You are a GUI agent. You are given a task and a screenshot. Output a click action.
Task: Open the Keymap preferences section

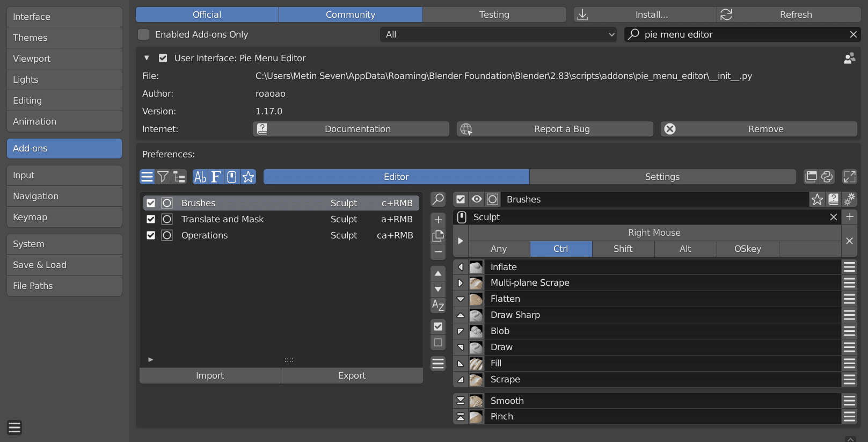point(64,217)
